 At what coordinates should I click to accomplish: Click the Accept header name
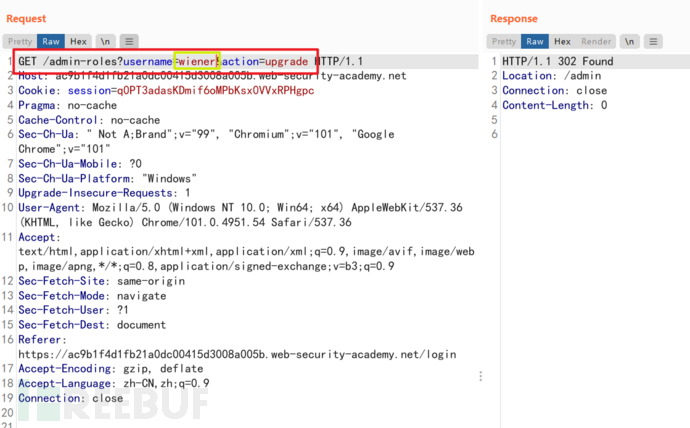coord(37,237)
